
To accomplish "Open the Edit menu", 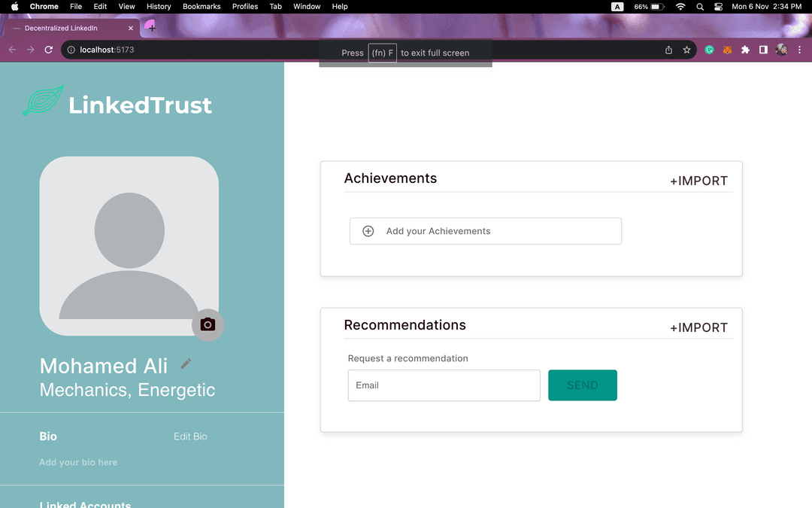I will point(100,6).
